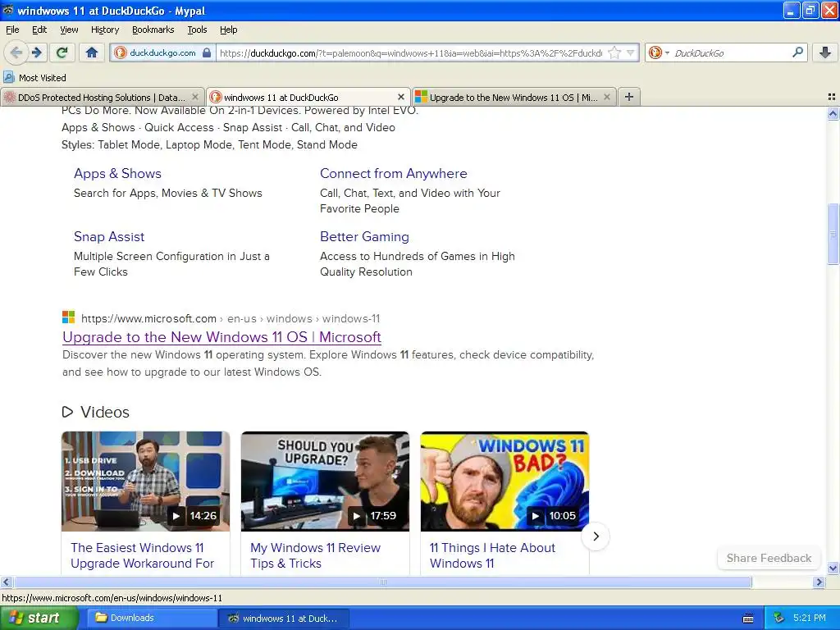
Task: Open My Windows 11 Review video title
Action: [x=315, y=555]
